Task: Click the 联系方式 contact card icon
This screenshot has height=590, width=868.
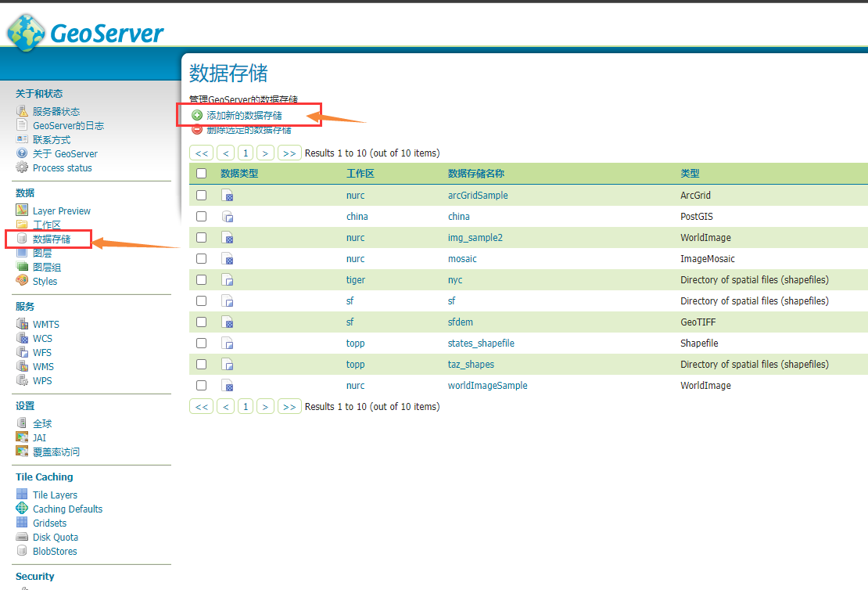Action: pyautogui.click(x=22, y=139)
